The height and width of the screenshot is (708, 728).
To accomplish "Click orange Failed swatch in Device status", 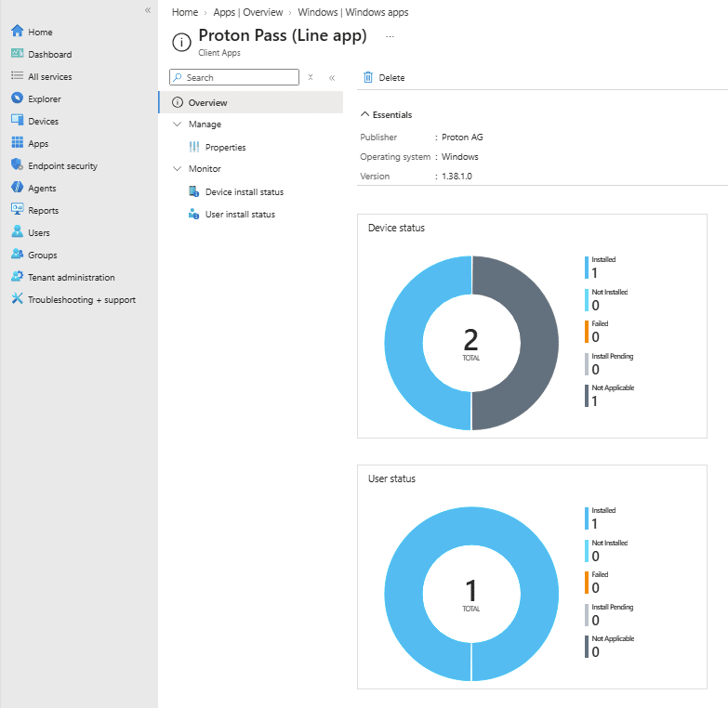I will click(587, 332).
